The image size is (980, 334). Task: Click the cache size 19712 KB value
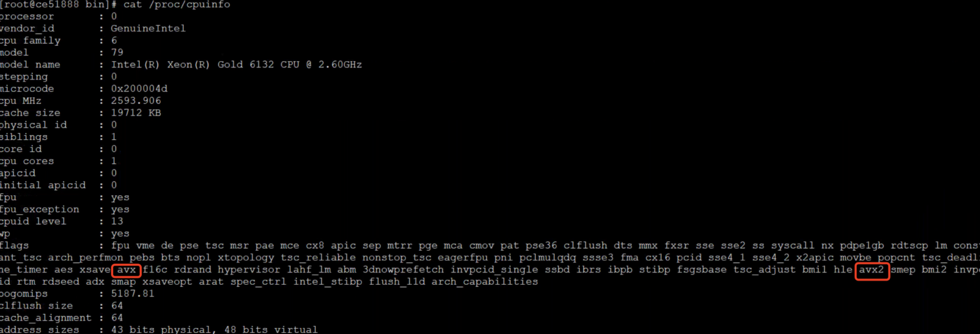(136, 113)
